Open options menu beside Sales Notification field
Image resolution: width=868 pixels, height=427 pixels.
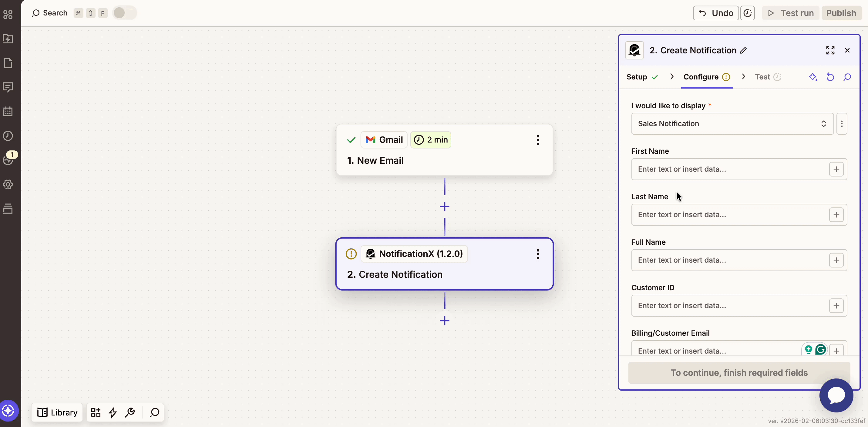[x=841, y=124]
